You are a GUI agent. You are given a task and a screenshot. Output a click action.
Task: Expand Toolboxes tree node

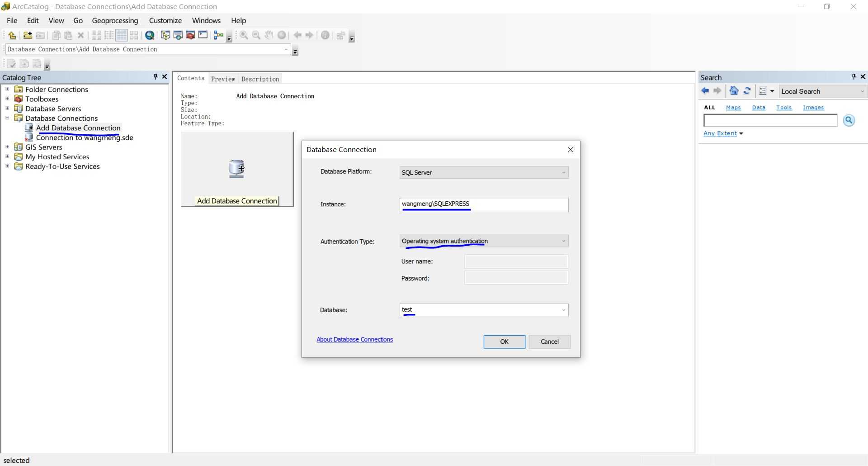click(x=7, y=99)
